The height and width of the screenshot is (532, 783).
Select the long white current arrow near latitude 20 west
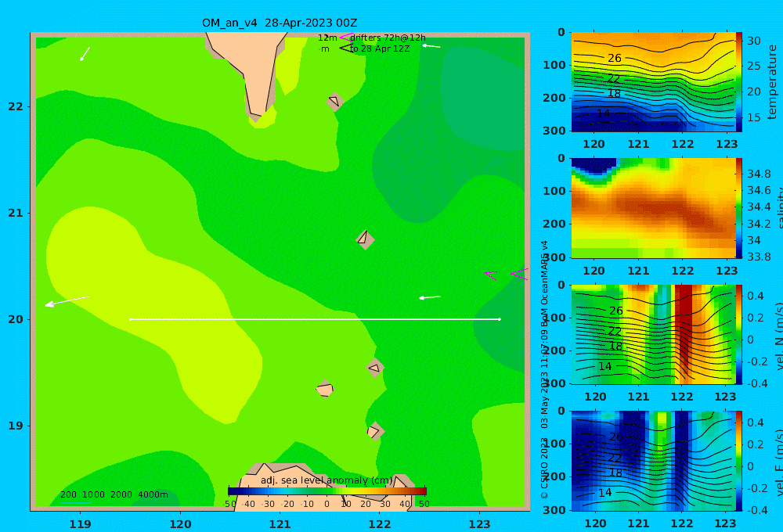(x=67, y=301)
